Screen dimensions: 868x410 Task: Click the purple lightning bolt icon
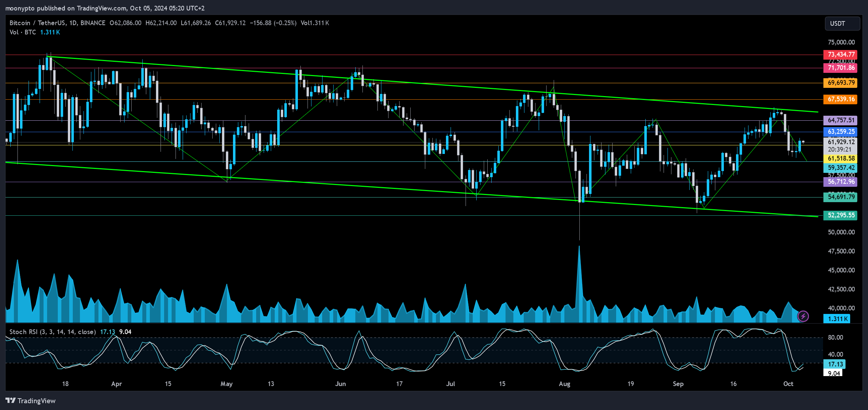pos(803,316)
